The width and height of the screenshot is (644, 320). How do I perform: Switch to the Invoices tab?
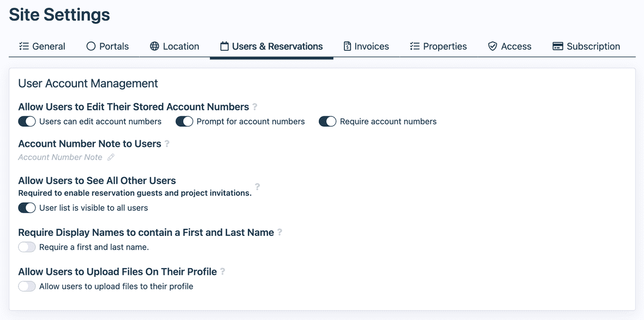366,46
